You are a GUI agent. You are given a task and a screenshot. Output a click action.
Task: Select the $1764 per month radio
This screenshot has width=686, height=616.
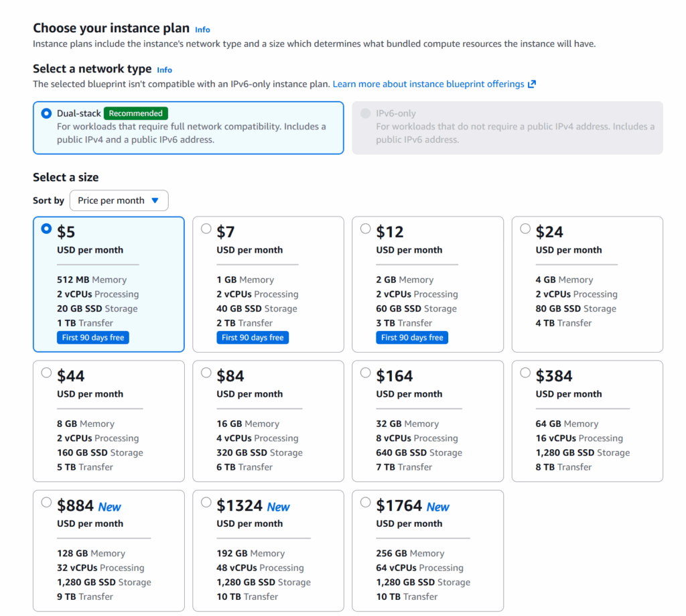(x=366, y=502)
